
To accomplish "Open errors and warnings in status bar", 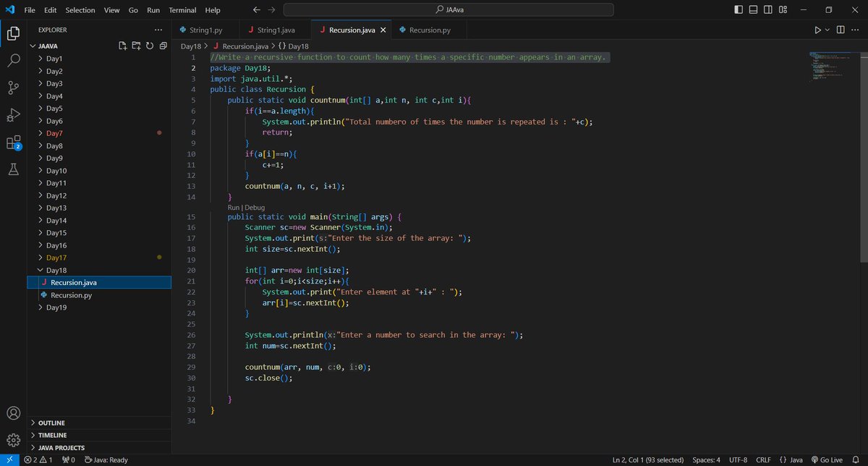I will point(38,459).
